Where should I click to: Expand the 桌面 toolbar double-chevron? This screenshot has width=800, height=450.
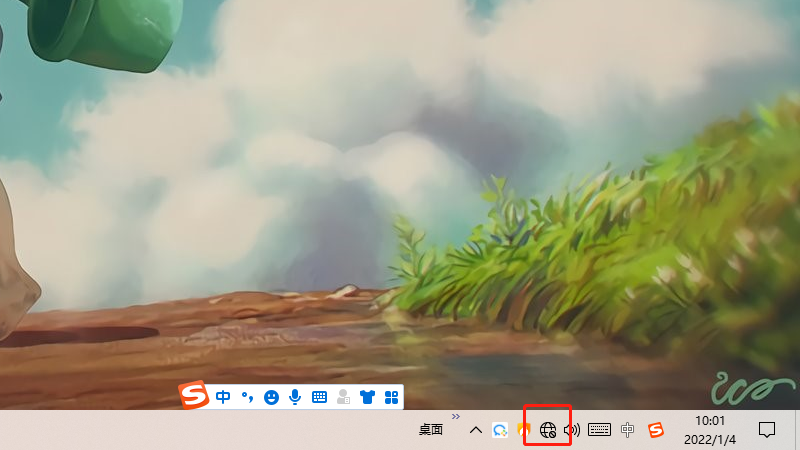456,416
